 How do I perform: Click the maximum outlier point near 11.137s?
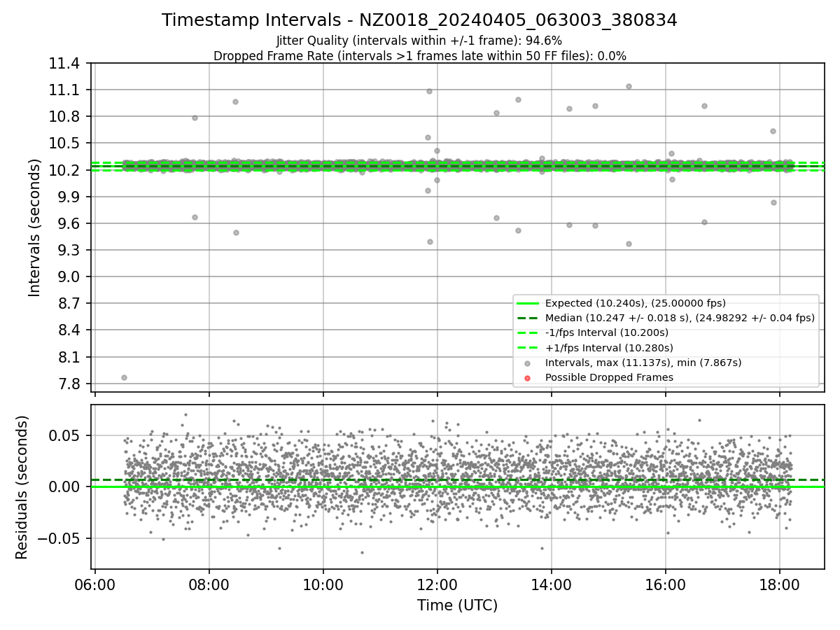point(629,86)
